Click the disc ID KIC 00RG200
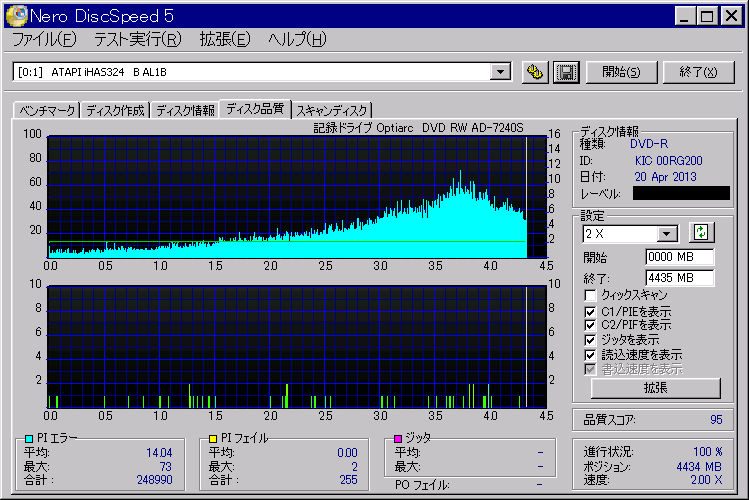This screenshot has height=500, width=749. 668,161
